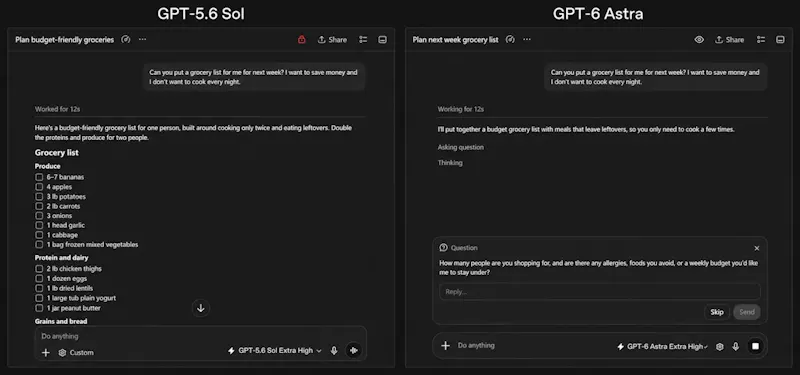
Task: Click the microphone icon in GPT-6 Astra input
Action: (x=736, y=346)
